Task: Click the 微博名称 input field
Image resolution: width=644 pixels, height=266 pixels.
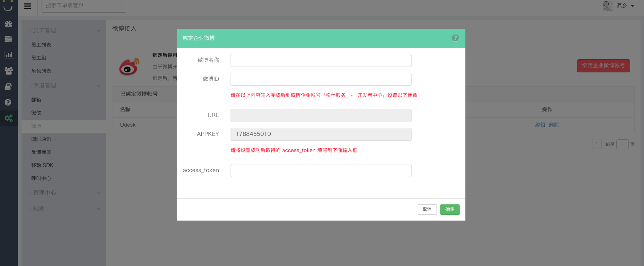Action: tap(321, 60)
